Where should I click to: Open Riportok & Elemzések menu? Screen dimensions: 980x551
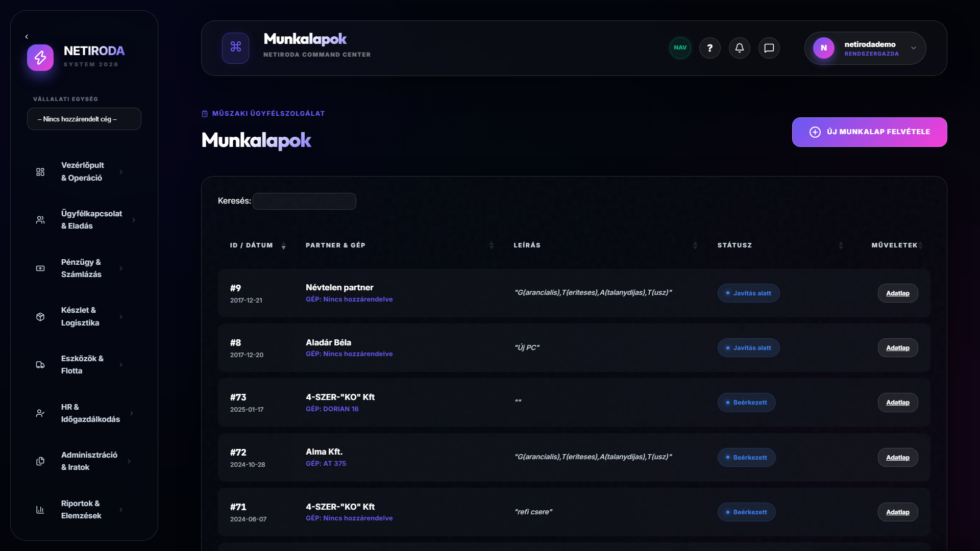click(x=84, y=510)
